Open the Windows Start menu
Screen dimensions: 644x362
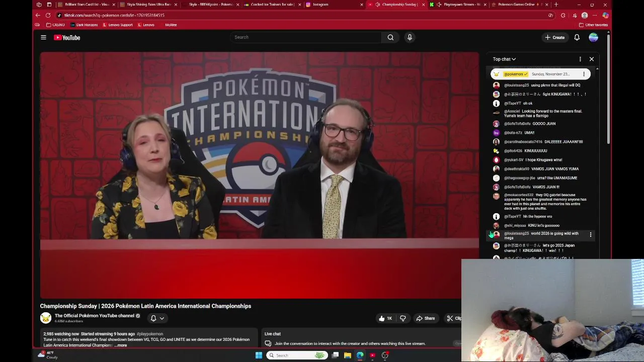(259, 355)
